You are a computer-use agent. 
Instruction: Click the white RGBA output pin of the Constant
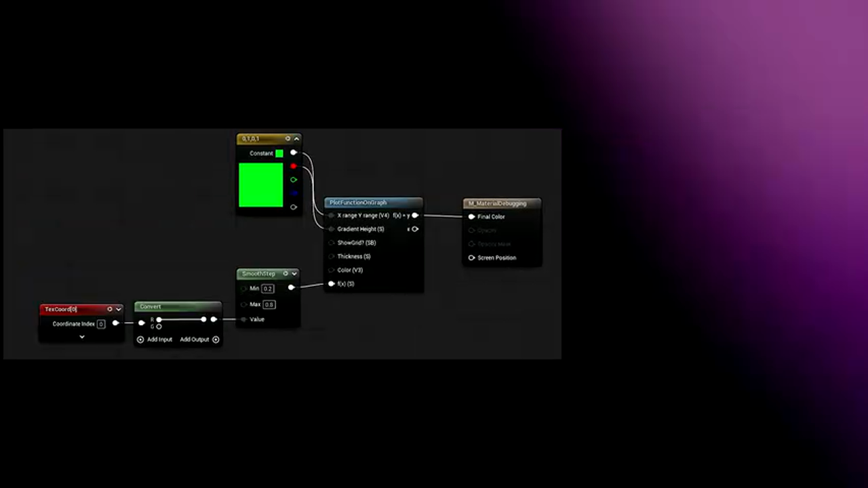(x=293, y=152)
